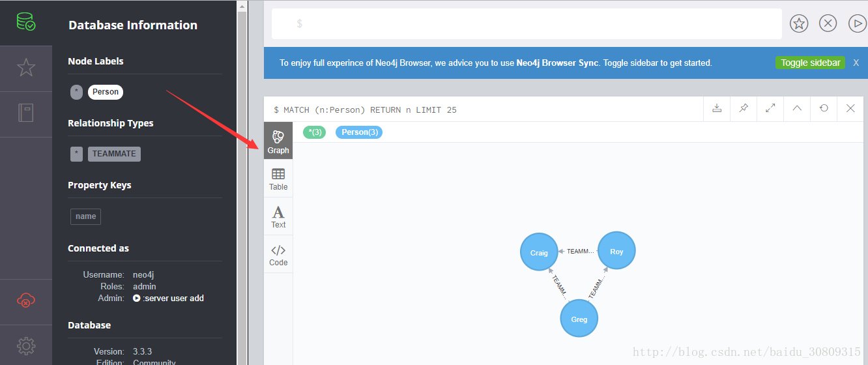Open the Favorites star sidebar icon
This screenshot has width=868, height=365.
click(26, 68)
